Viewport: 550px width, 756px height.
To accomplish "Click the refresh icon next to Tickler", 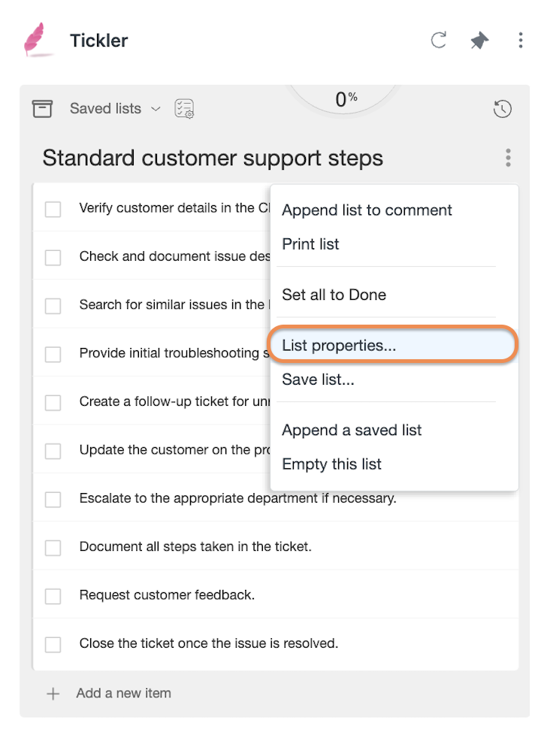I will tap(438, 41).
